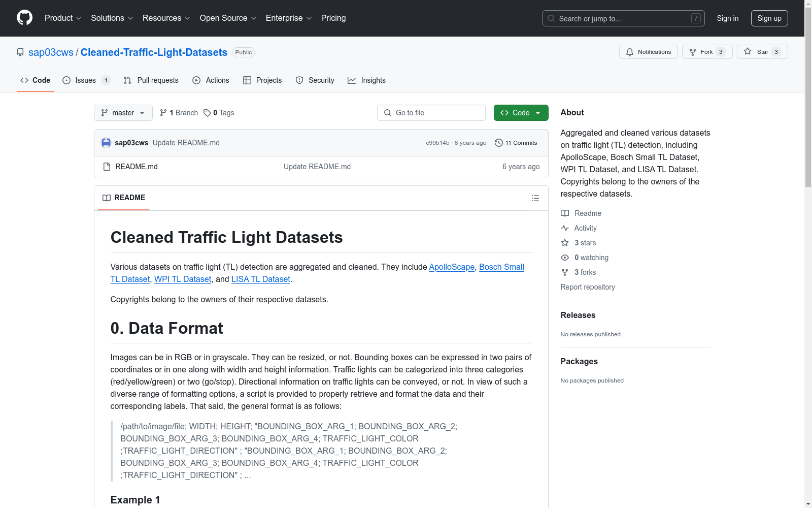The width and height of the screenshot is (812, 508).
Task: Open the Pull requests tab
Action: [151, 80]
